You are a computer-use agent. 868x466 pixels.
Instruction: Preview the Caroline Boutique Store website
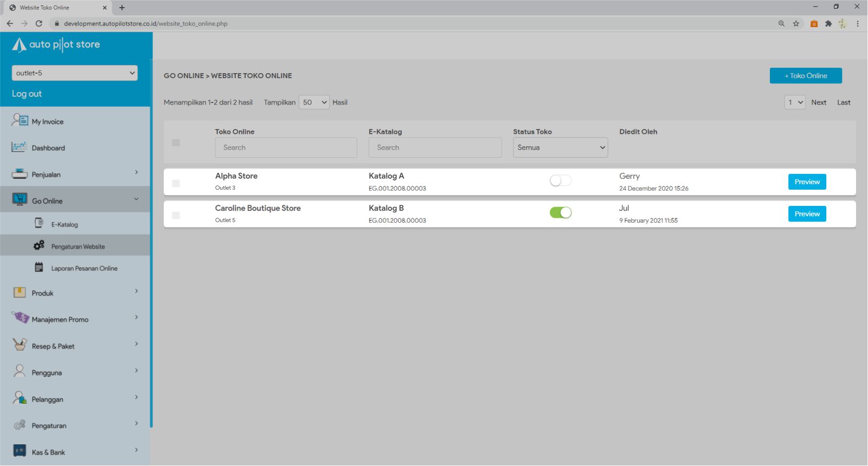coord(807,214)
